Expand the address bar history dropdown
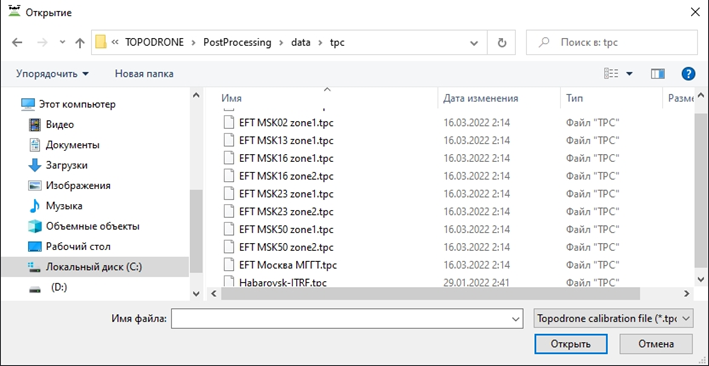Screen dimensions: 709x366 pyautogui.click(x=474, y=43)
